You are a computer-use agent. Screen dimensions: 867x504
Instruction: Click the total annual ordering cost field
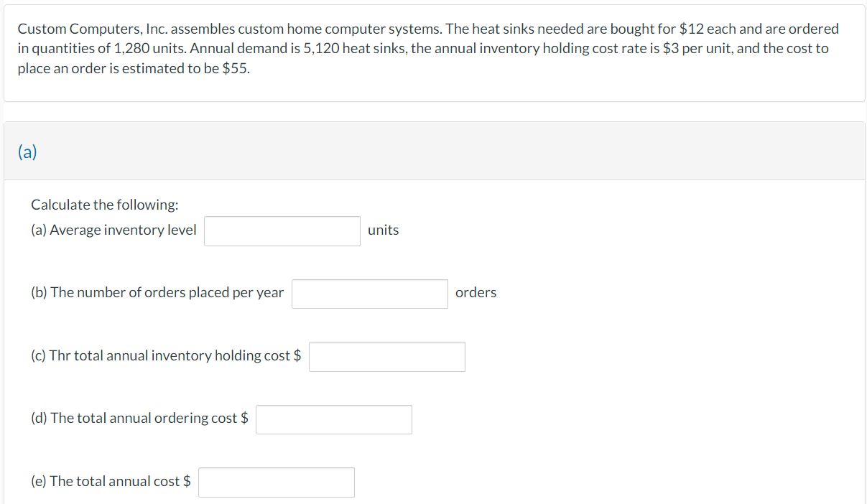[x=334, y=419]
